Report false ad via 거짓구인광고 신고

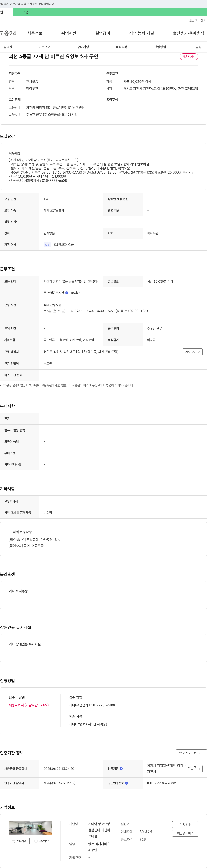(191, 753)
